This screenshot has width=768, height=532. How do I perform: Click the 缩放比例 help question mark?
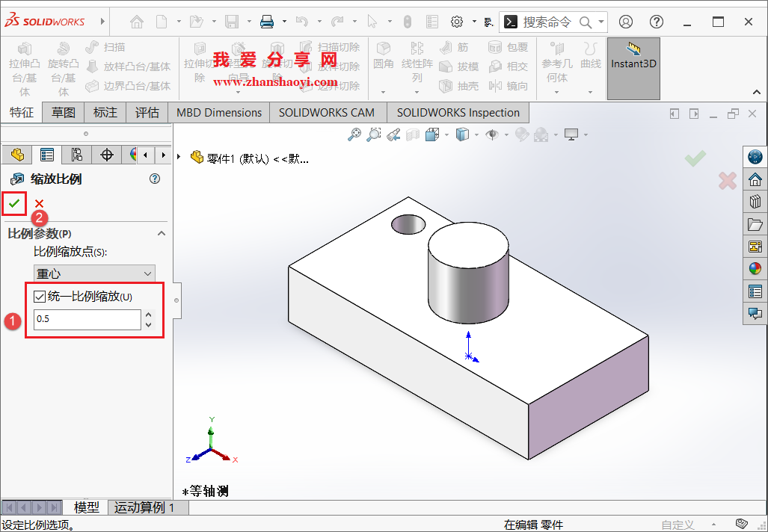point(155,179)
